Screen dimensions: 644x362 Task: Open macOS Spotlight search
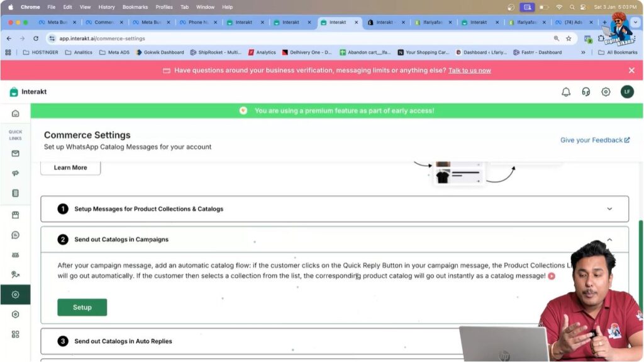click(x=572, y=7)
